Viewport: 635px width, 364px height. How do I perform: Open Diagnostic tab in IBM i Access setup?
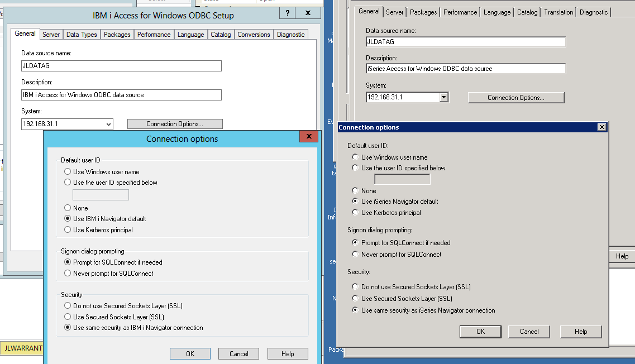291,35
